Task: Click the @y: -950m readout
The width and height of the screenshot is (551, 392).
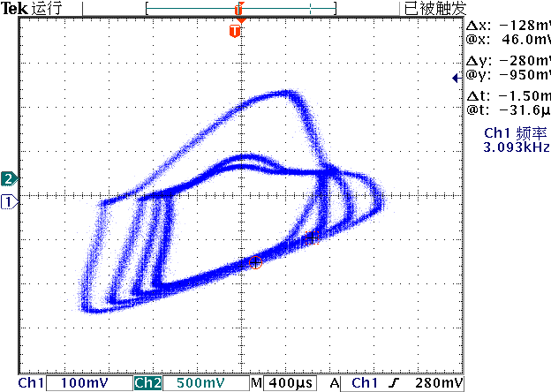Action: pyautogui.click(x=508, y=74)
